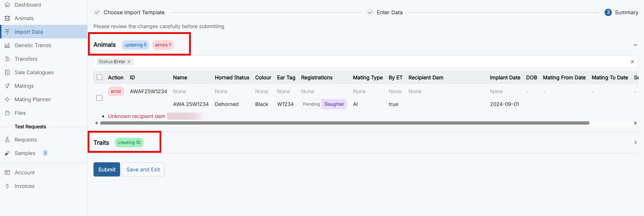
Task: Click the Mating Planner icon
Action: point(7,99)
